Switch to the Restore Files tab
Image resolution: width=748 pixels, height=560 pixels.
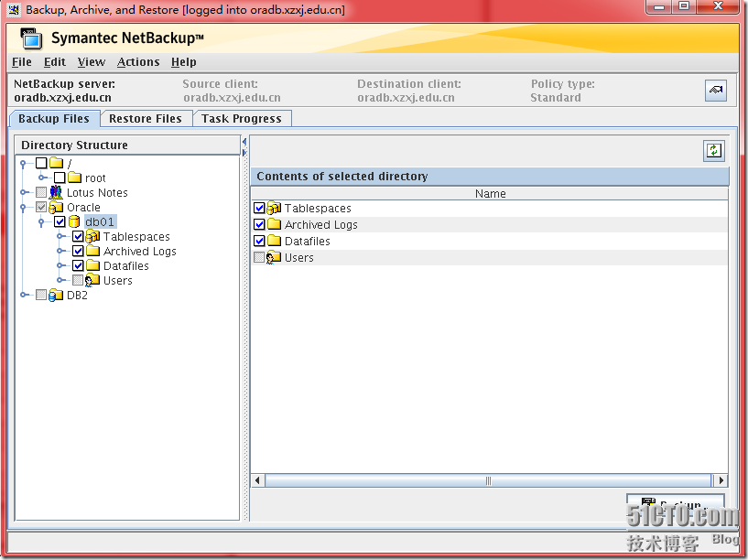pyautogui.click(x=146, y=119)
